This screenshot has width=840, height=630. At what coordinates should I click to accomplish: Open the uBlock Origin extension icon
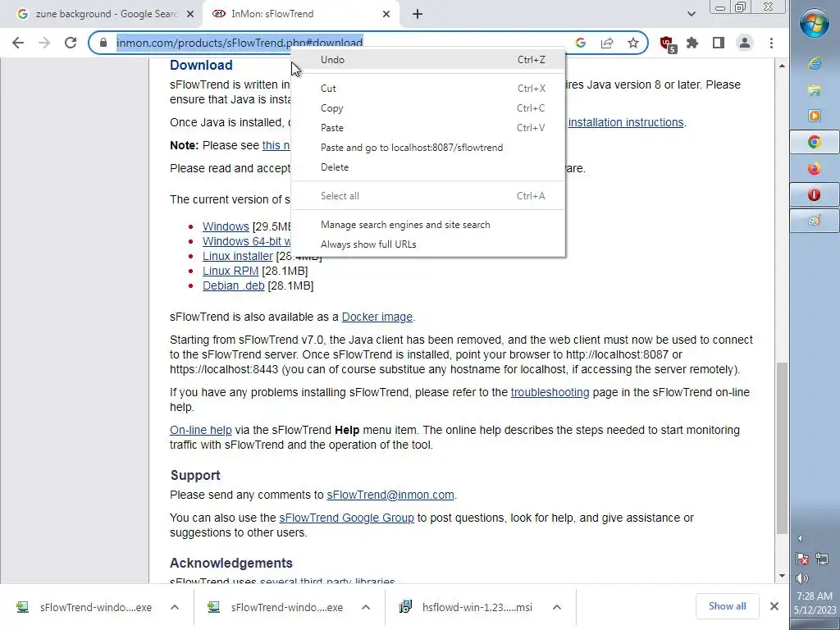click(668, 44)
